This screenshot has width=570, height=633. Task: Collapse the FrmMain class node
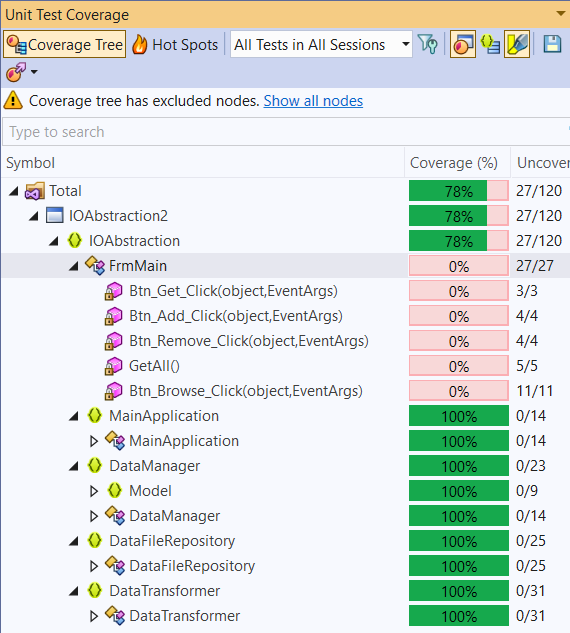(73, 266)
